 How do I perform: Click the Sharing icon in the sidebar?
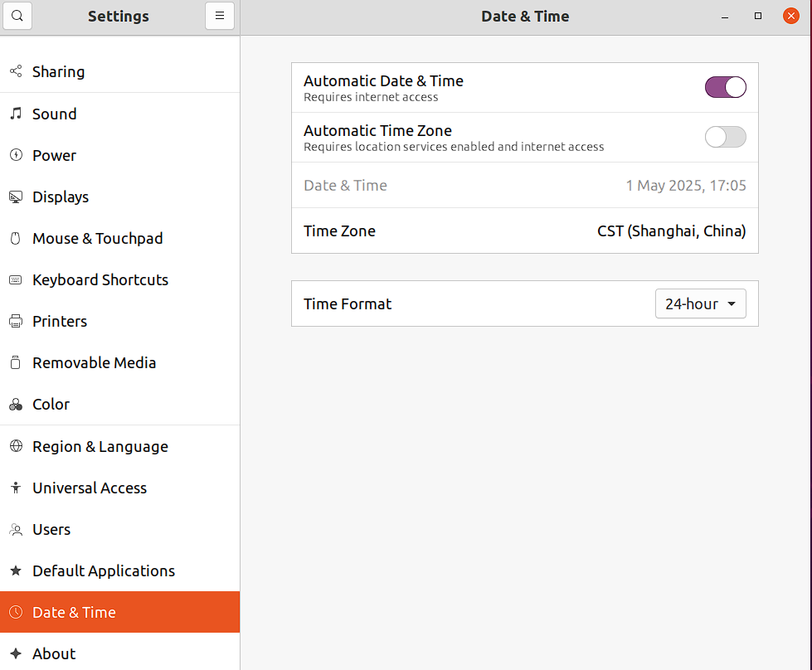pyautogui.click(x=16, y=71)
